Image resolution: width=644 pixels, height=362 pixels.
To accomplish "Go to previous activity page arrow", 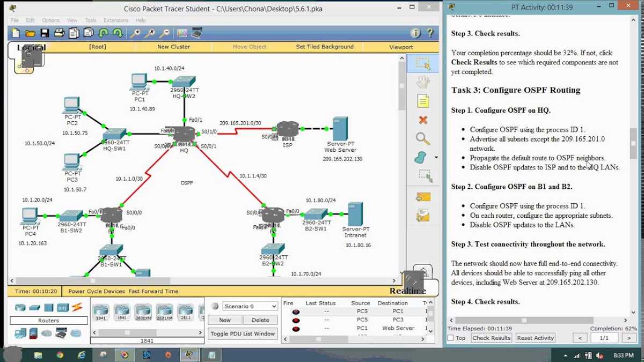I will pyautogui.click(x=579, y=338).
